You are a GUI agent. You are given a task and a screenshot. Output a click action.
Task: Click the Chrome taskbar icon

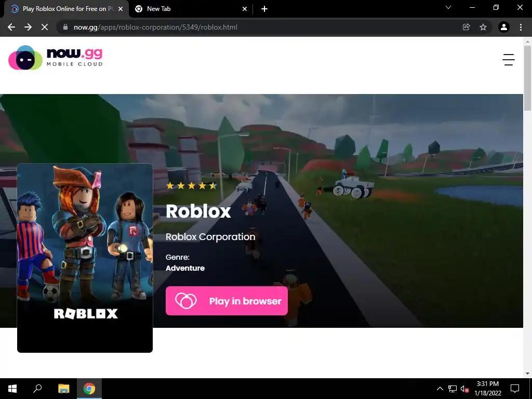(89, 389)
